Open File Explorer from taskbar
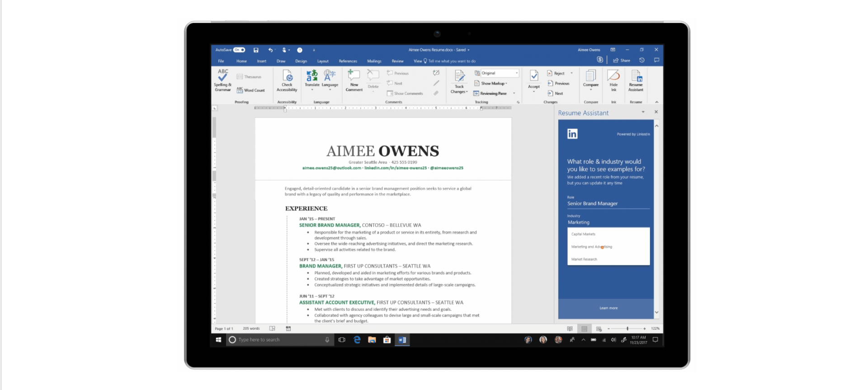This screenshot has width=868, height=390. 372,340
